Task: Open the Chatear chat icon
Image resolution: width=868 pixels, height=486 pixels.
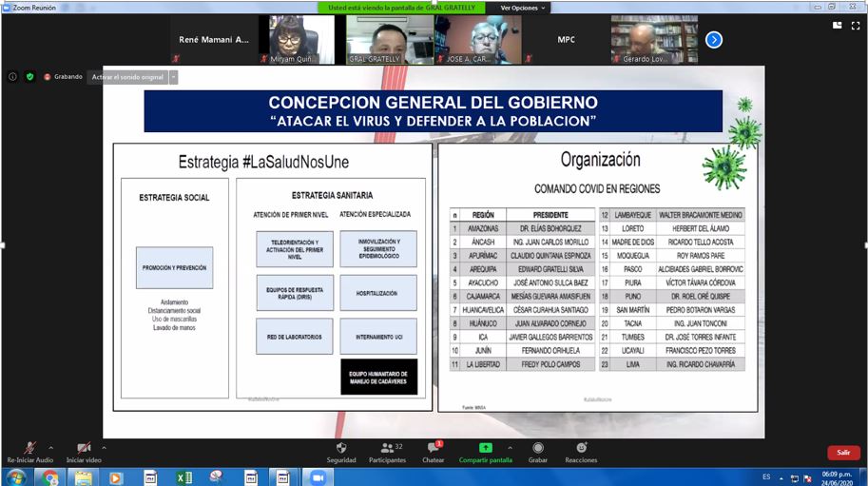Action: pyautogui.click(x=433, y=447)
